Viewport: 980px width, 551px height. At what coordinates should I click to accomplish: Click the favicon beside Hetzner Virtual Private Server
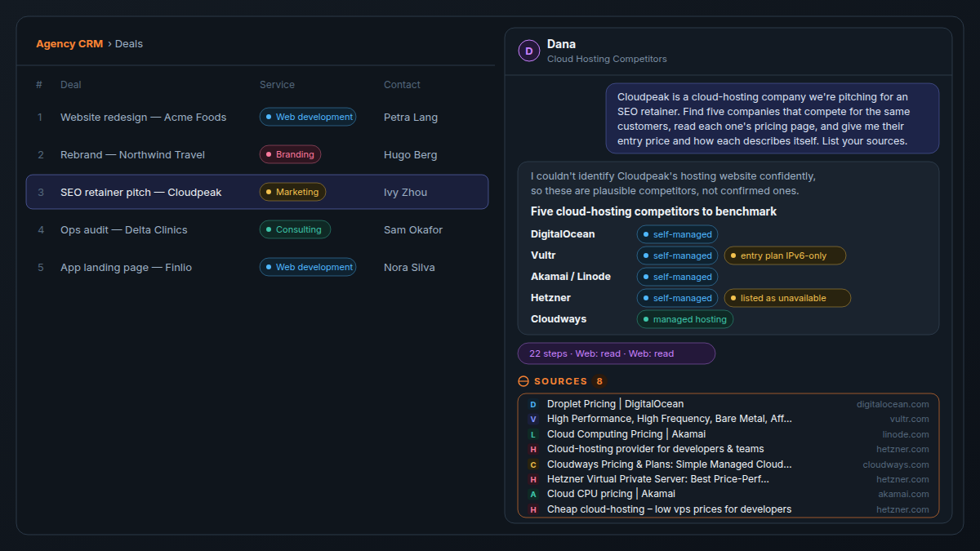(533, 479)
